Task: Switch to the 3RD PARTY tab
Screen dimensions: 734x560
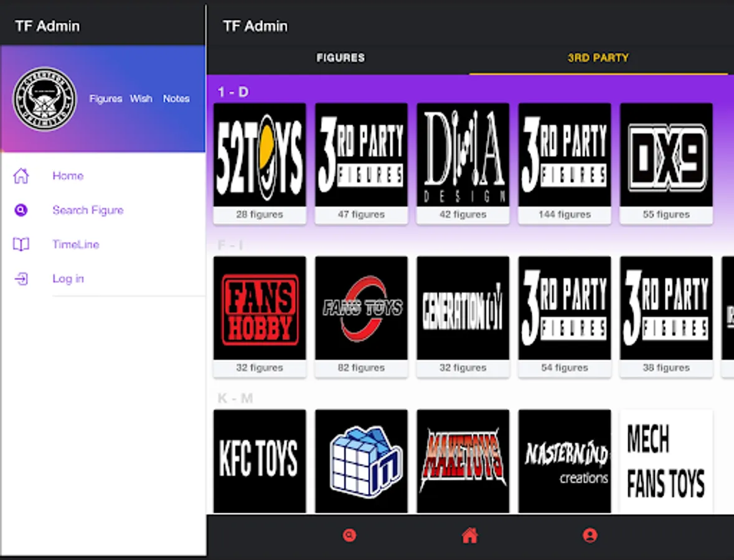Action: [x=598, y=57]
